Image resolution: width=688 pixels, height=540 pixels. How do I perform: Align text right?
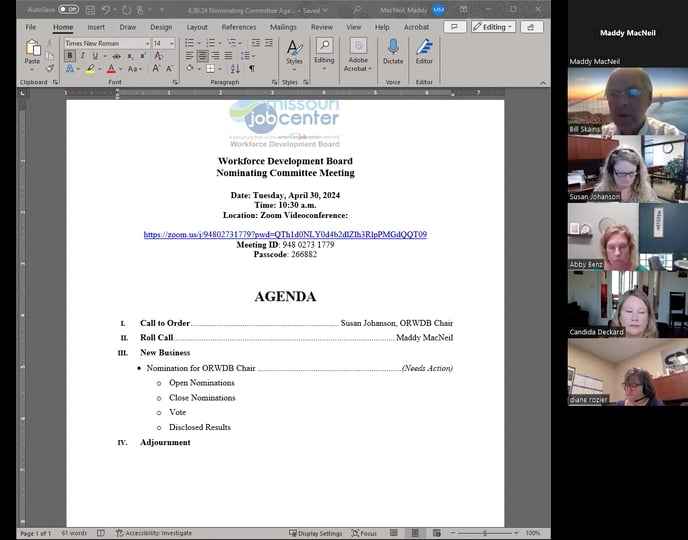(215, 56)
